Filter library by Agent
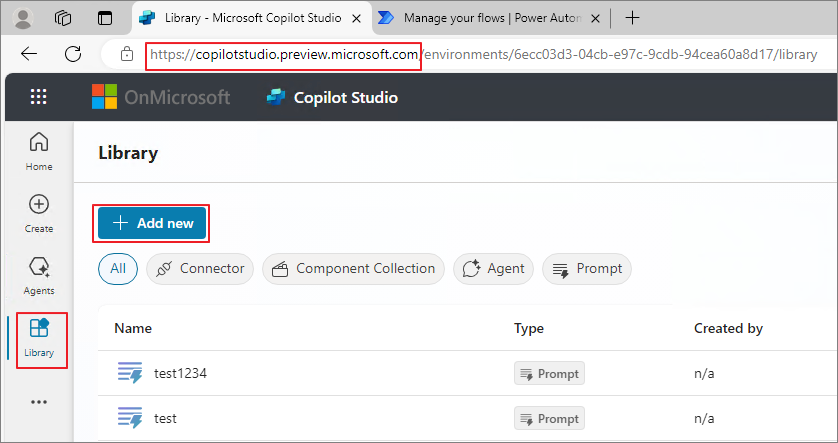The height and width of the screenshot is (443, 838). click(x=493, y=268)
